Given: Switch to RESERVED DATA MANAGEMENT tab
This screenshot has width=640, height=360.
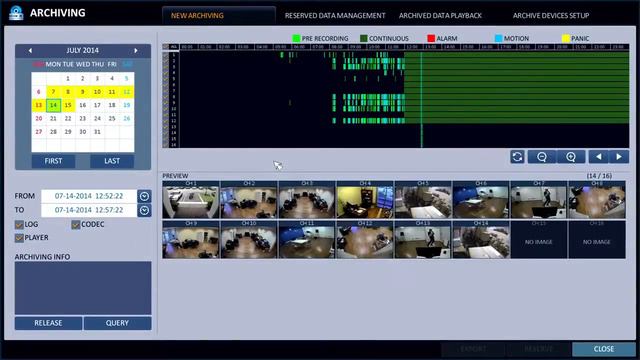Looking at the screenshot, I should [335, 16].
